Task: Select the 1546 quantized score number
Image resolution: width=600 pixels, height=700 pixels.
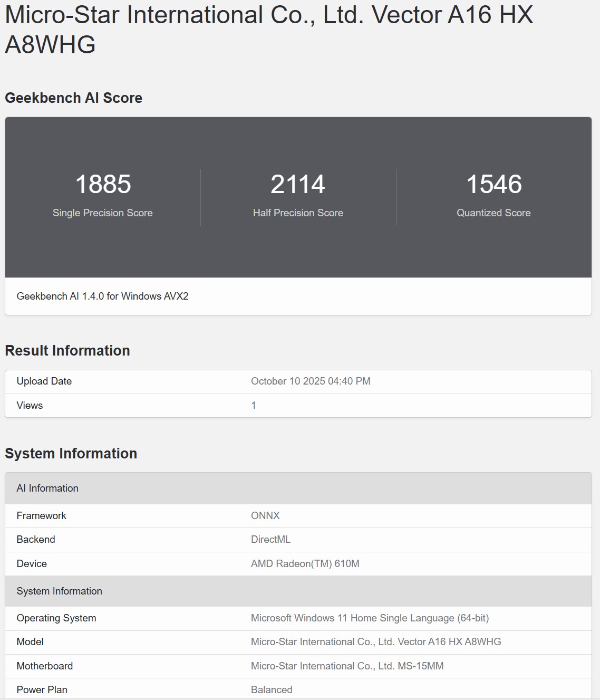Action: point(493,184)
